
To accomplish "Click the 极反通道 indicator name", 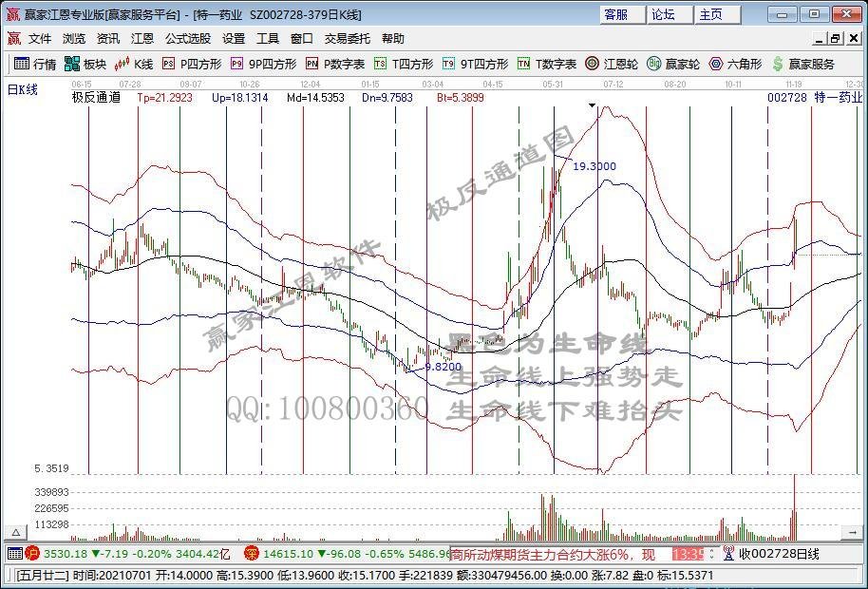I will [96, 98].
